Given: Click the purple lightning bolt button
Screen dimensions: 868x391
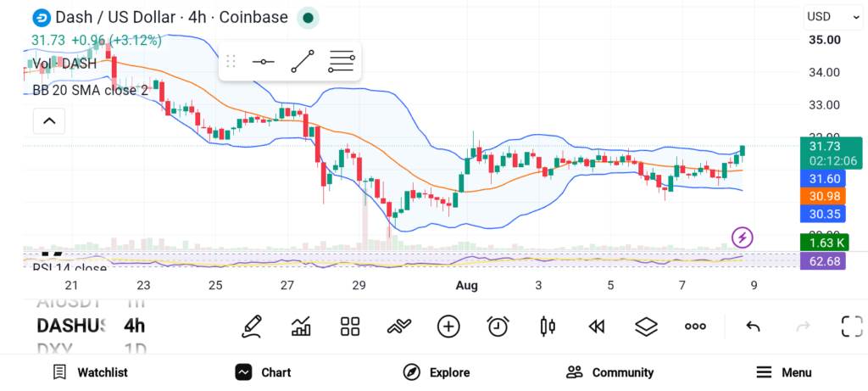Looking at the screenshot, I should 743,237.
